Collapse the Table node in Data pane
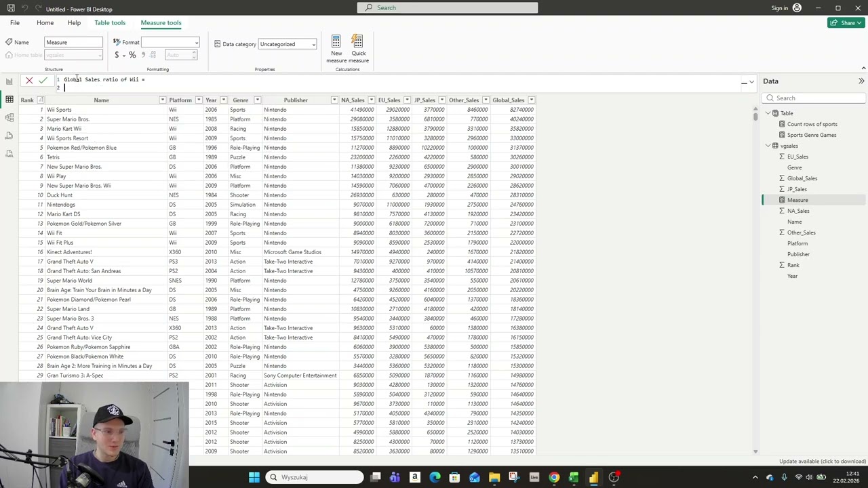The image size is (868, 488). (x=768, y=113)
